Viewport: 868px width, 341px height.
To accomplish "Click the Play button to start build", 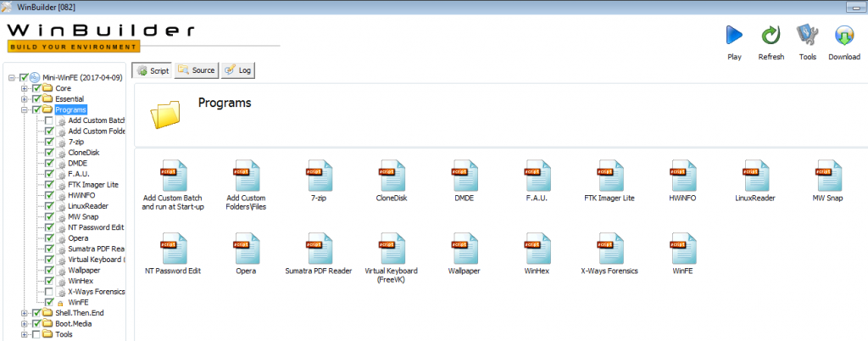I will 734,36.
